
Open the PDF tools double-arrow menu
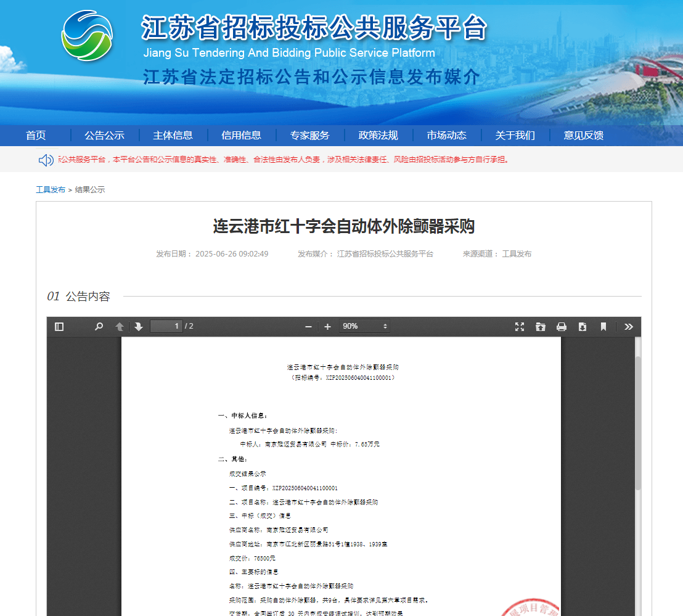coord(629,327)
